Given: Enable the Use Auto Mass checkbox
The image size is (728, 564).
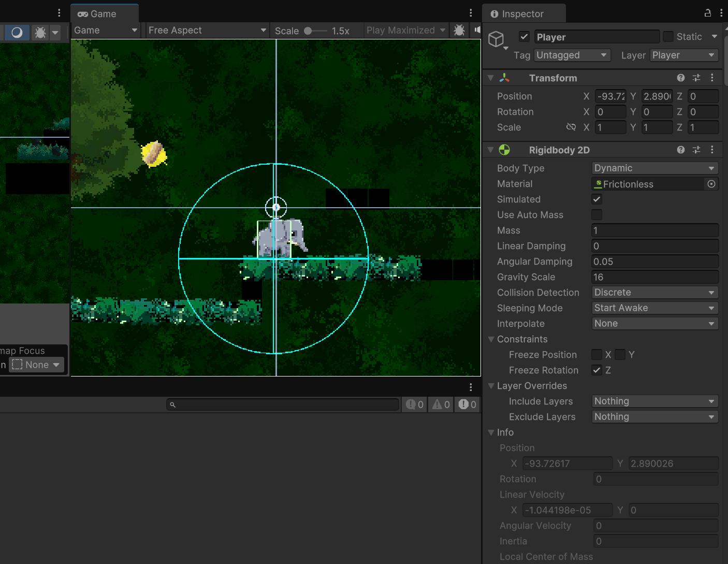Looking at the screenshot, I should [x=596, y=215].
